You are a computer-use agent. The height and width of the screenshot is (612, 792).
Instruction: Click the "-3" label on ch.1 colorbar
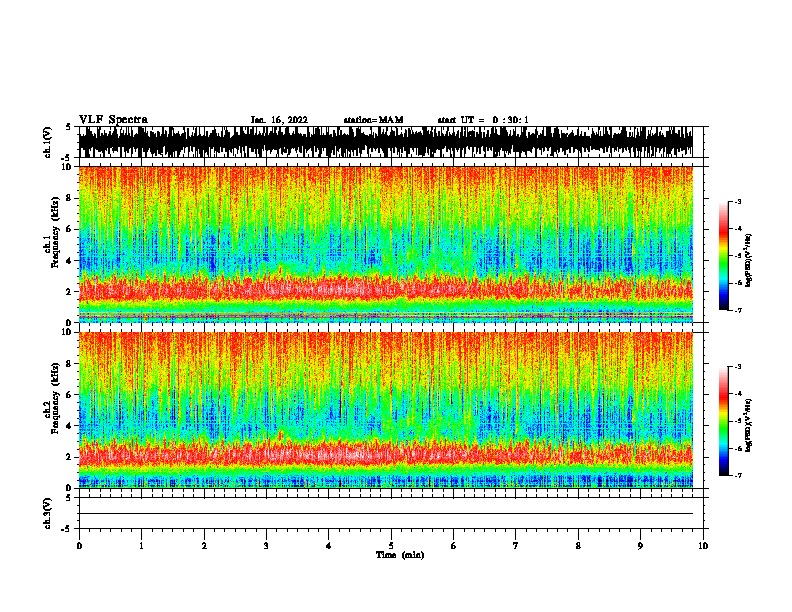pos(738,201)
